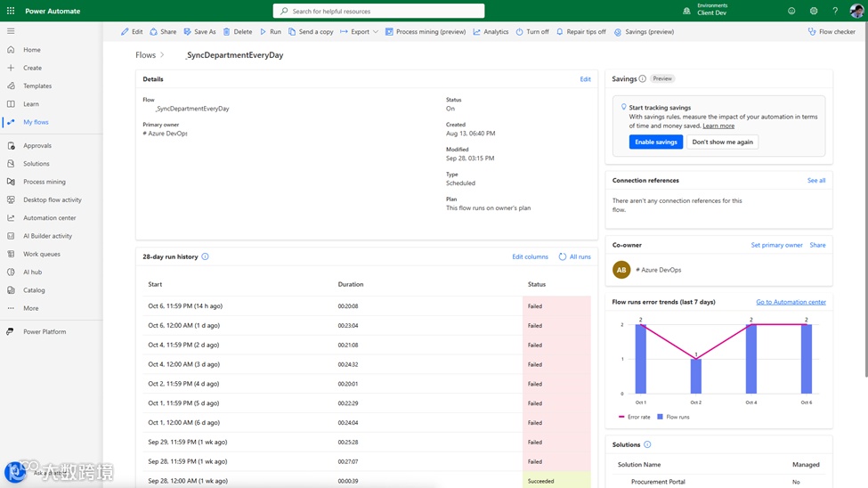Open Templates from the sidebar

coord(37,85)
